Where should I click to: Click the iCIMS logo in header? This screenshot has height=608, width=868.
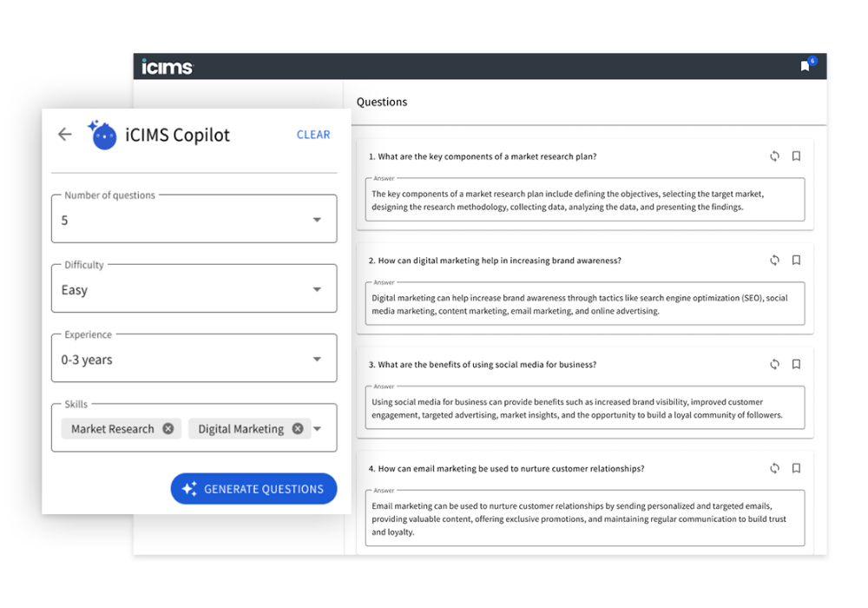(168, 67)
